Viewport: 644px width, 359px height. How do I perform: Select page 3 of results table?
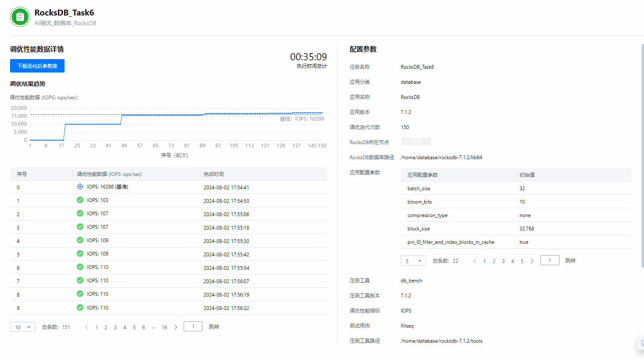pos(115,328)
